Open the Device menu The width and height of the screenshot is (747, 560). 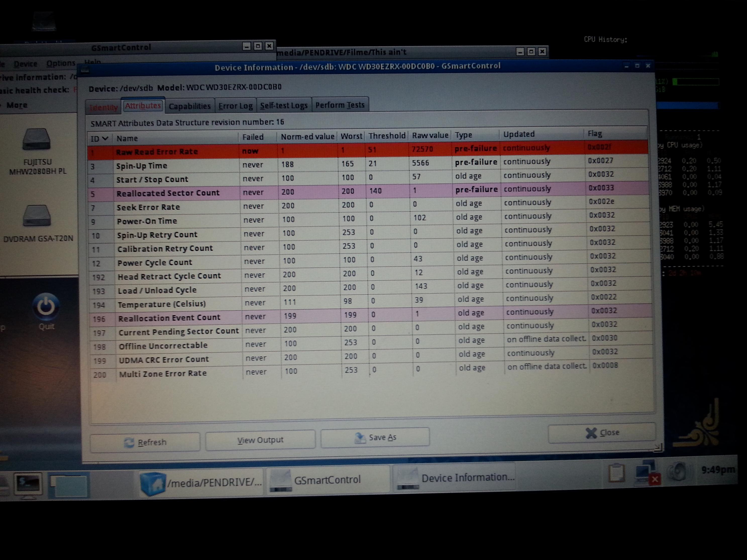[x=25, y=64]
